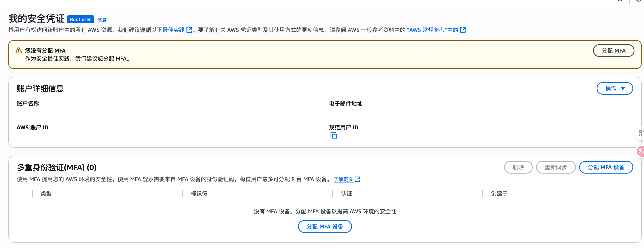Click the grid icon on right edge
The width and height of the screenshot is (644, 248).
coord(641,133)
